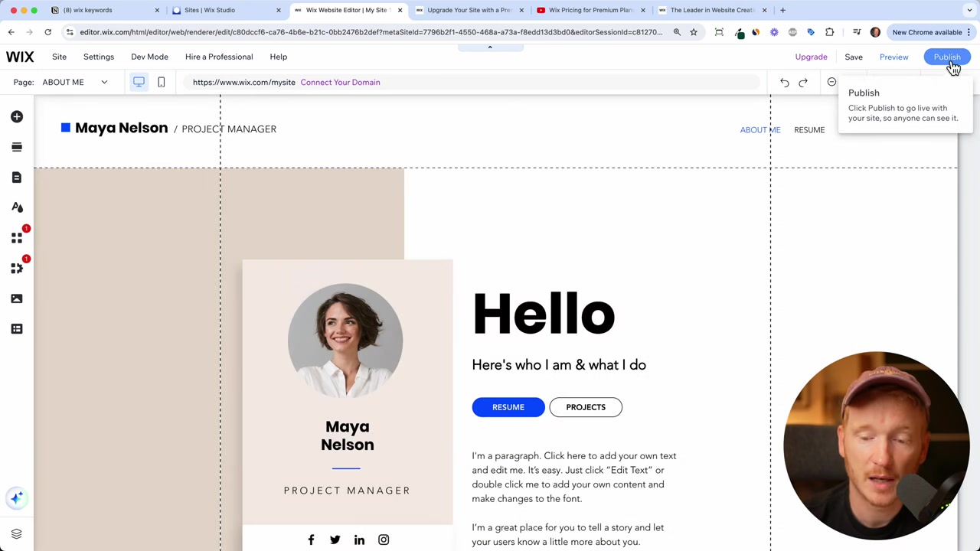Collapse the top bar with arrow
980x551 pixels.
(x=490, y=47)
